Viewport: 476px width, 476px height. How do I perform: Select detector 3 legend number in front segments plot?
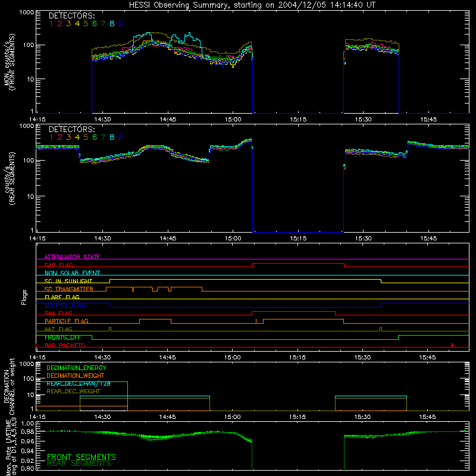pos(68,24)
